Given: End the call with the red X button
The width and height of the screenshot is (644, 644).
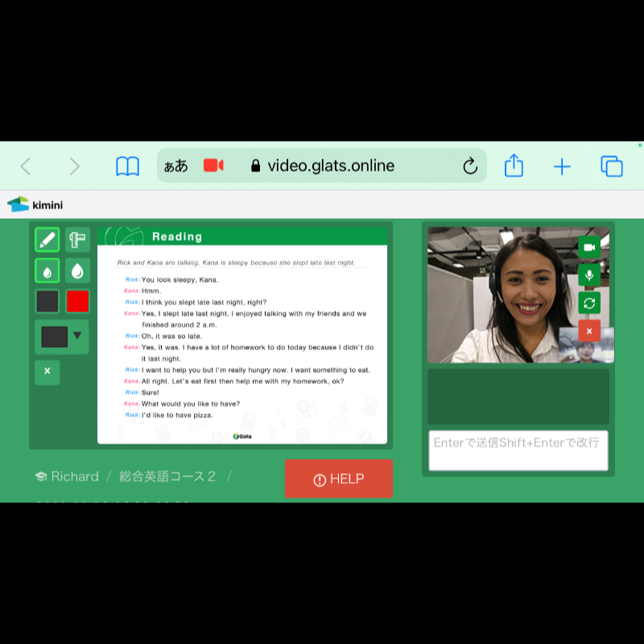Looking at the screenshot, I should coord(589,331).
